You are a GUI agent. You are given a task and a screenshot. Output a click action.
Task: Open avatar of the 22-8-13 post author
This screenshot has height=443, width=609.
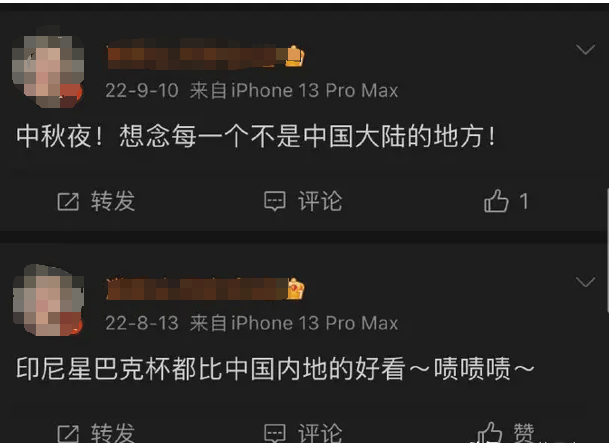point(48,301)
